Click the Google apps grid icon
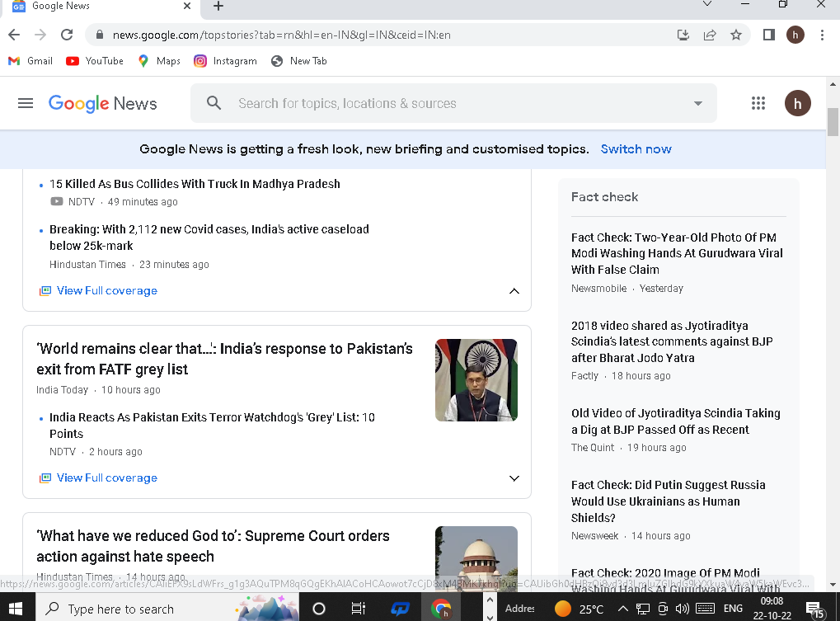This screenshot has height=621, width=840. point(758,103)
